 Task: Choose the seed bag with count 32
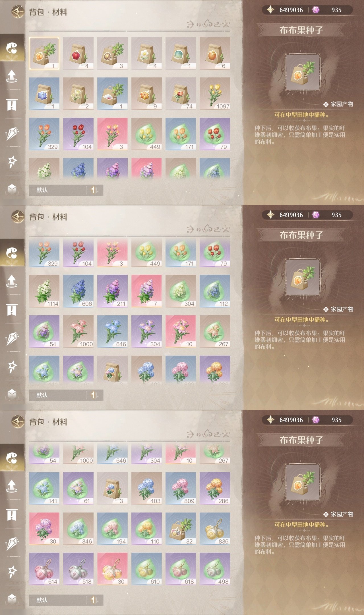pos(181,529)
